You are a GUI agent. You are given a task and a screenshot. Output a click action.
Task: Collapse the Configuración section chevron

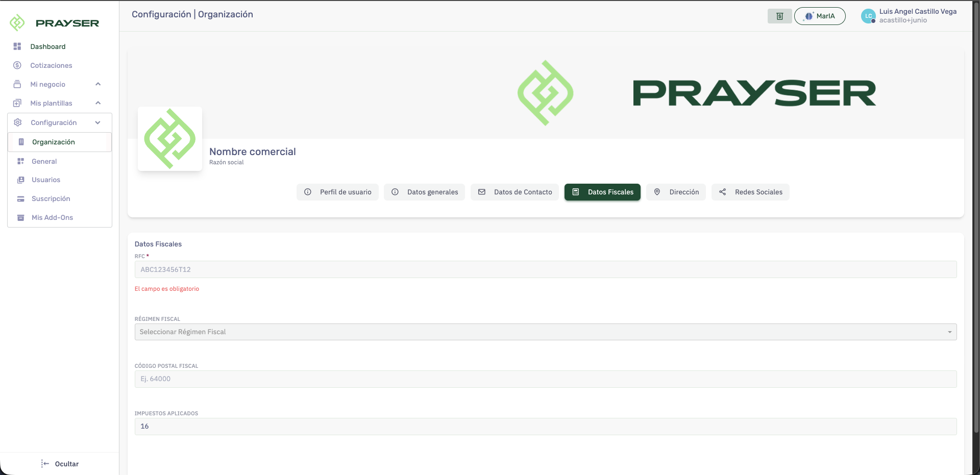98,122
